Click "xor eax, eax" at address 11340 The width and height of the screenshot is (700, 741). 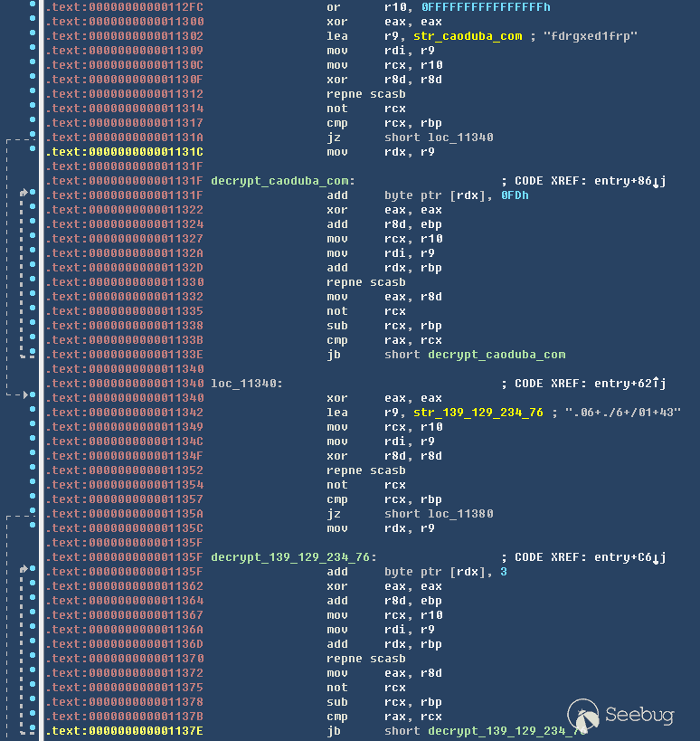tap(384, 398)
